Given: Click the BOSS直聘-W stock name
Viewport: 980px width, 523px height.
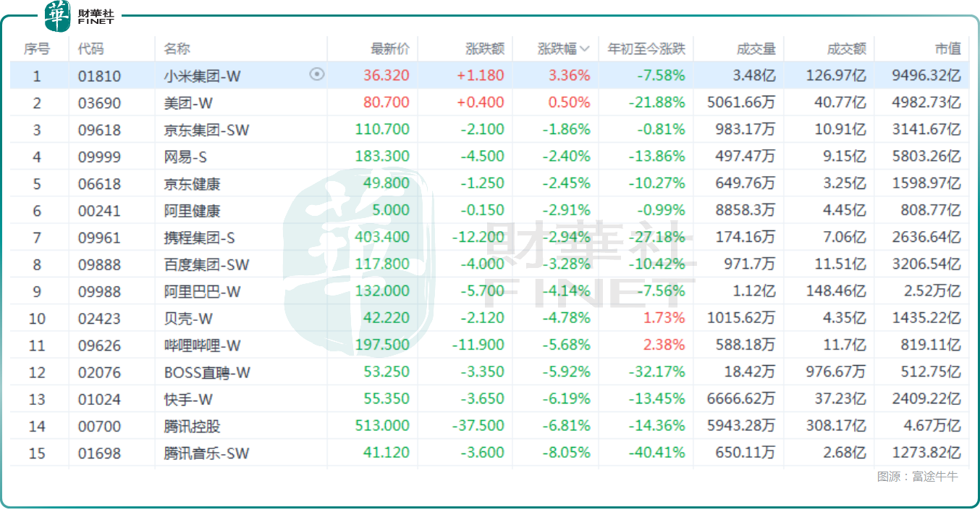Looking at the screenshot, I should [207, 372].
